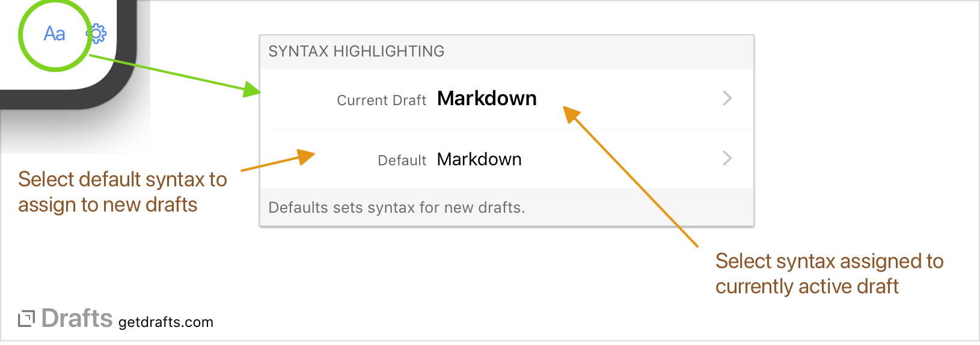The width and height of the screenshot is (980, 345).
Task: Click the 'Defaults sets syntax' footer note
Action: coord(397,208)
